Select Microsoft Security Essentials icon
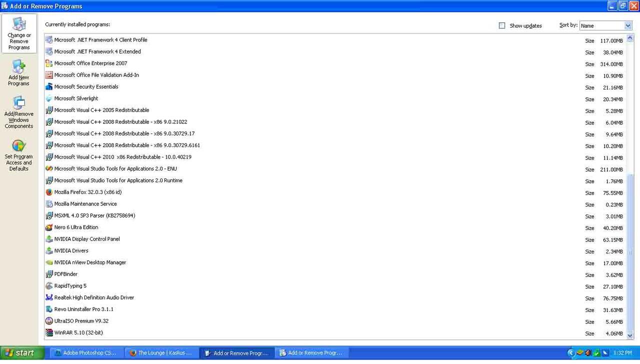Image resolution: width=640 pixels, height=364 pixels. point(49,87)
